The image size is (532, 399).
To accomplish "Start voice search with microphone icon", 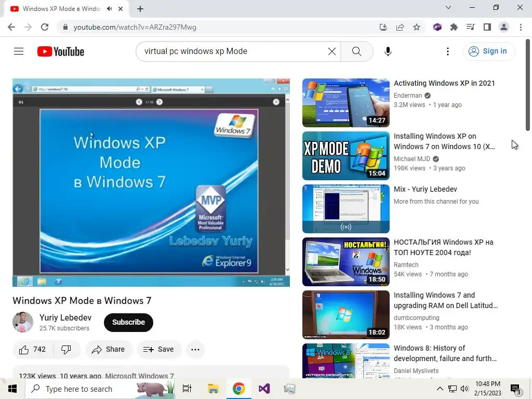I will point(388,51).
